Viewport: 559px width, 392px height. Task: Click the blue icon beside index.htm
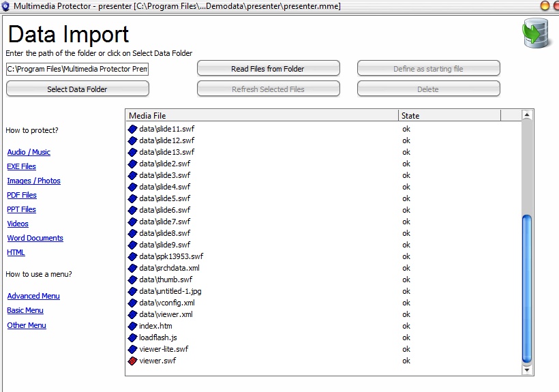click(x=132, y=326)
